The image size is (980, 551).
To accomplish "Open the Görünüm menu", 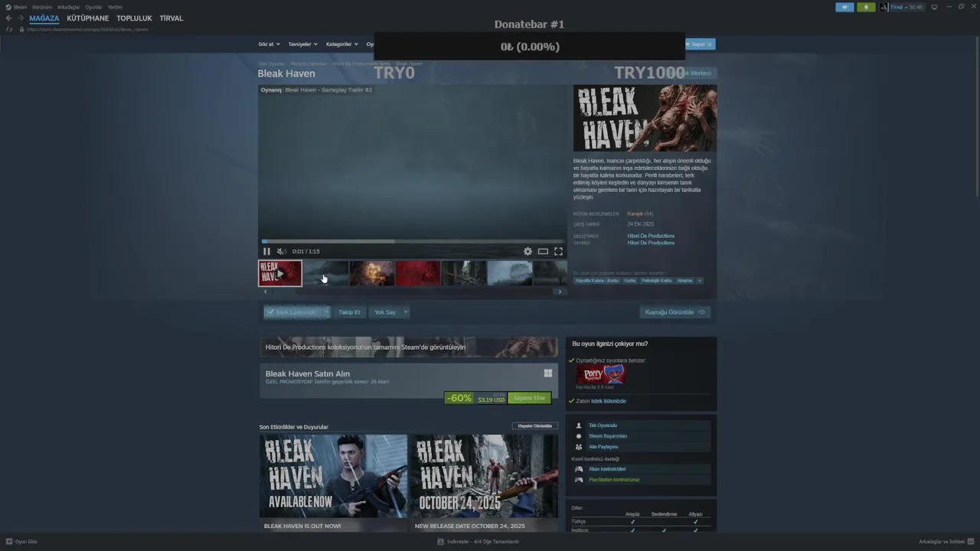I will [x=42, y=7].
